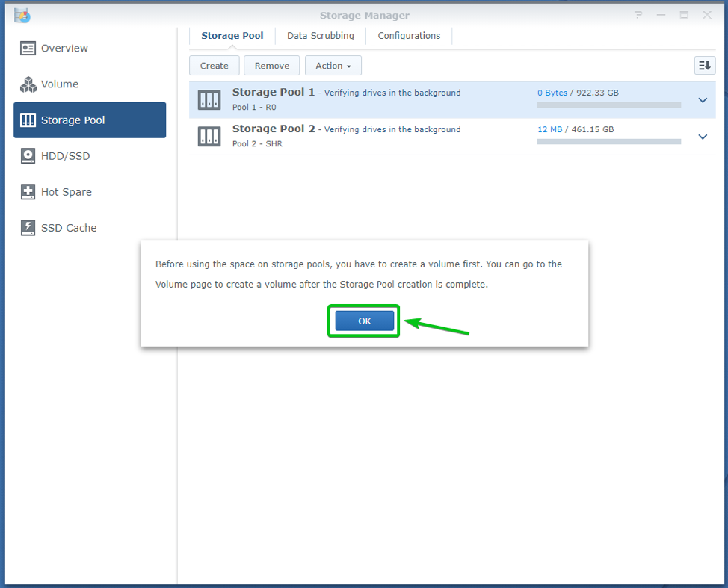Switch to the Configurations tab
Viewport: 728px width, 588px height.
coord(409,36)
